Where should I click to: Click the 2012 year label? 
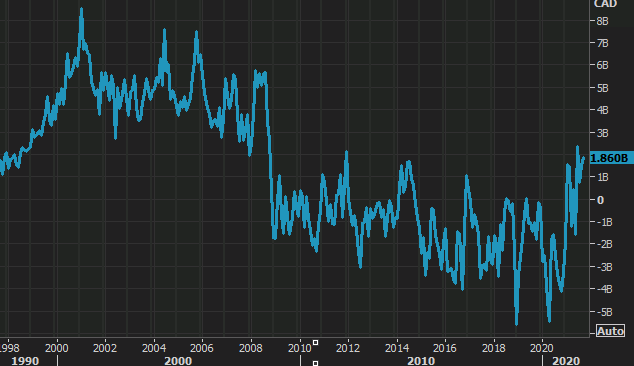pyautogui.click(x=348, y=348)
